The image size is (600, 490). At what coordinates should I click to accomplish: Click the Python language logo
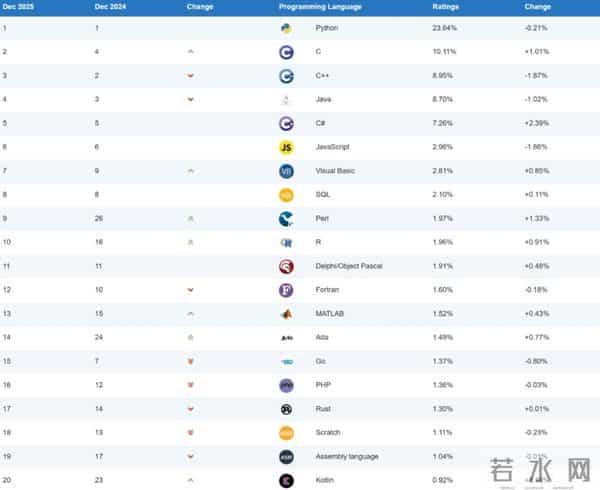click(x=286, y=28)
